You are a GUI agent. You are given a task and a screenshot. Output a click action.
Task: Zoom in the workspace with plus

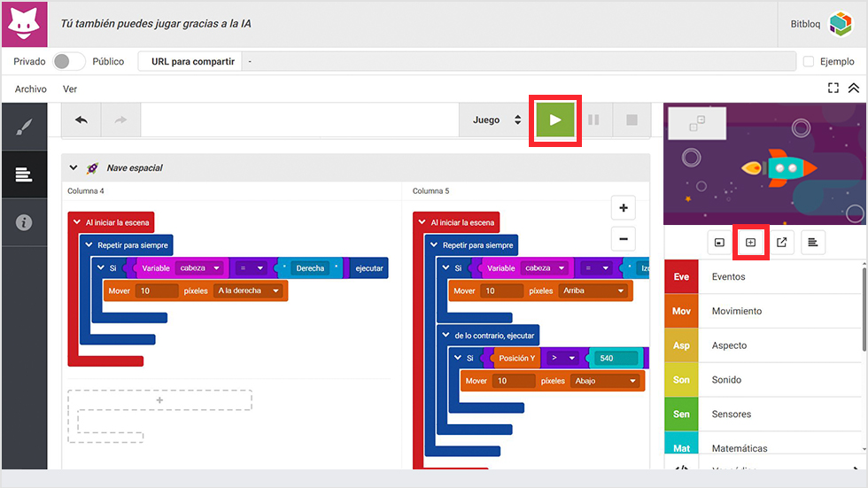point(624,208)
